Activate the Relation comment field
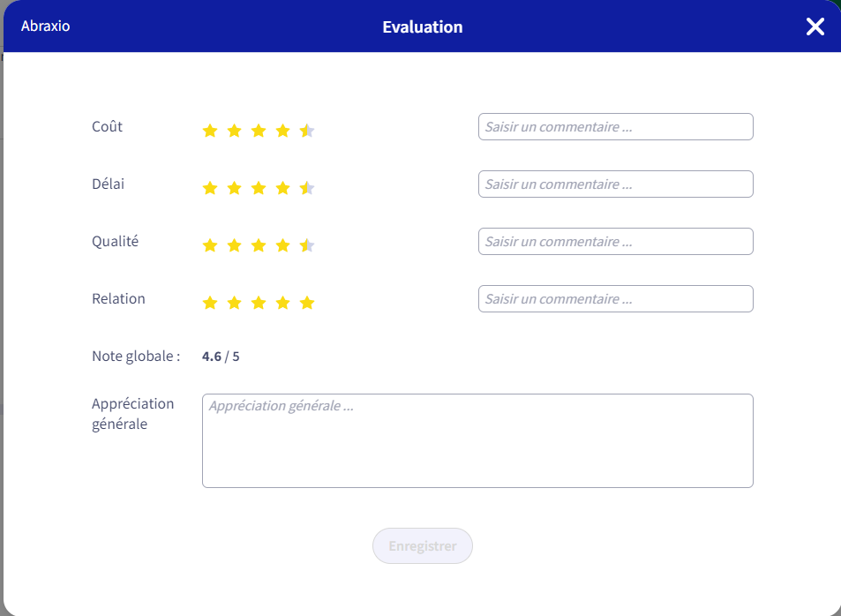This screenshot has width=841, height=616. click(x=616, y=299)
